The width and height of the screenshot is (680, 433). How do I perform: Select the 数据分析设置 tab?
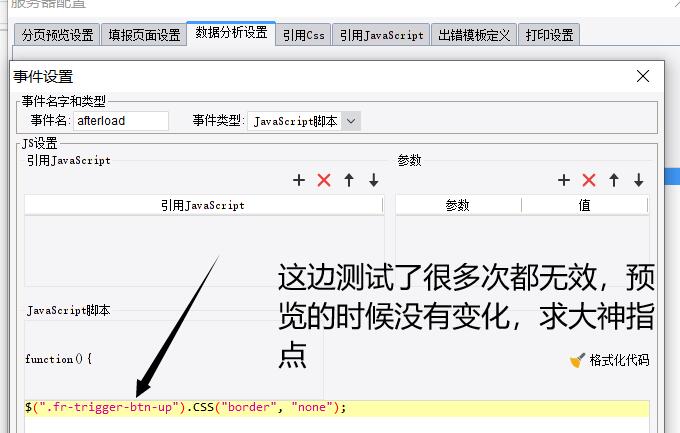pyautogui.click(x=231, y=33)
